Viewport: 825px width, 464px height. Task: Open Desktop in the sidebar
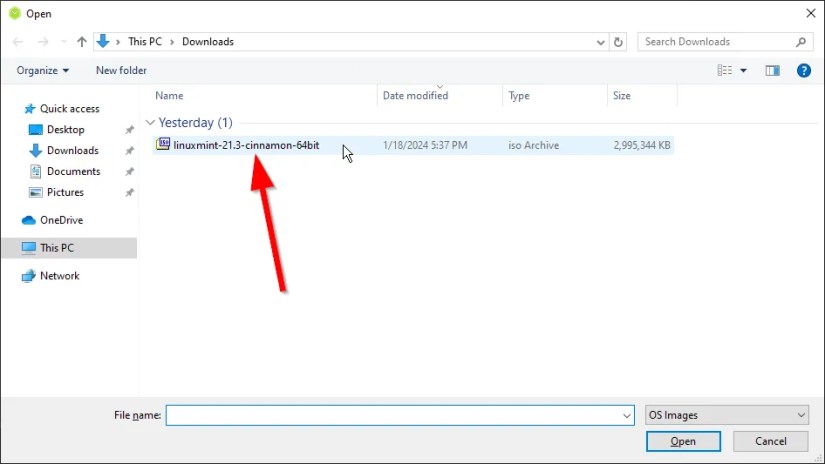(65, 129)
